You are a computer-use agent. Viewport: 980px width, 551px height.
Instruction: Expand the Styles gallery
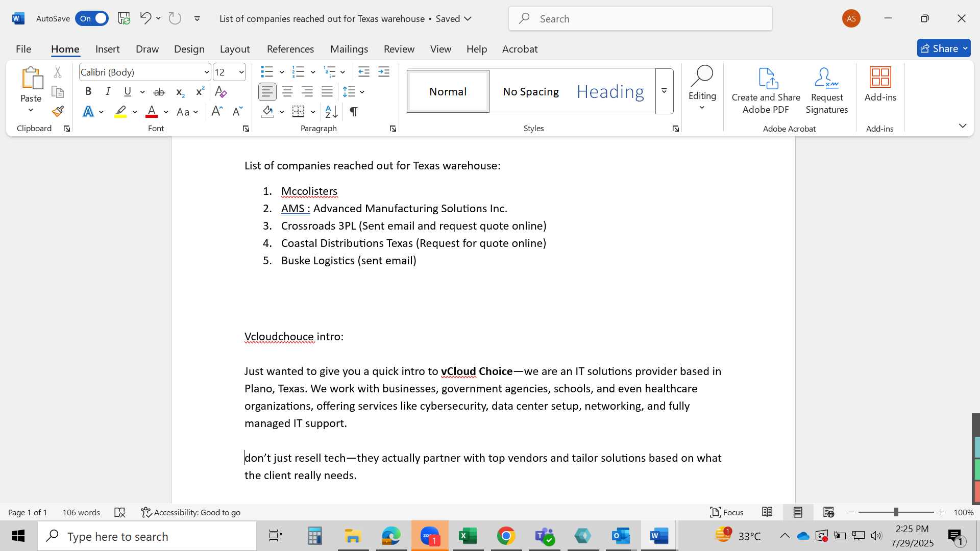tap(664, 91)
